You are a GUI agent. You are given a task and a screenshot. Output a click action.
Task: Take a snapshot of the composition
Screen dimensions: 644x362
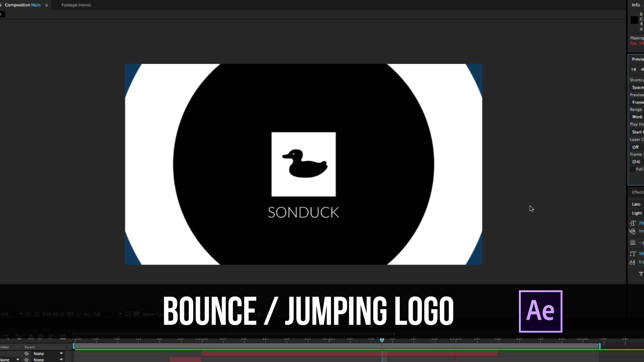coord(70,314)
